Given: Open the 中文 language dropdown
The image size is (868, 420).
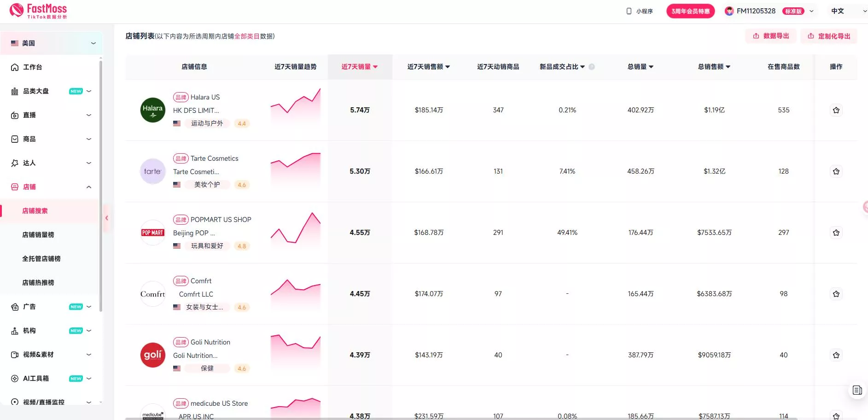Looking at the screenshot, I should (848, 11).
